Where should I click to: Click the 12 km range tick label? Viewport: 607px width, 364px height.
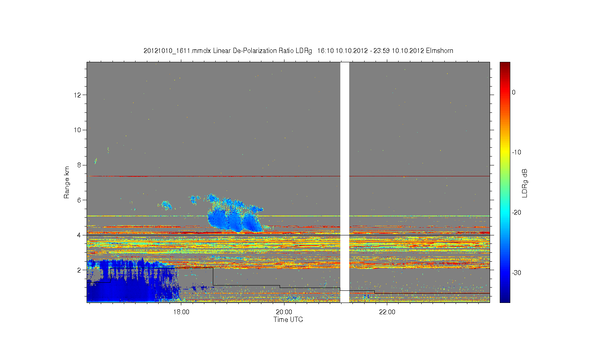(x=78, y=95)
